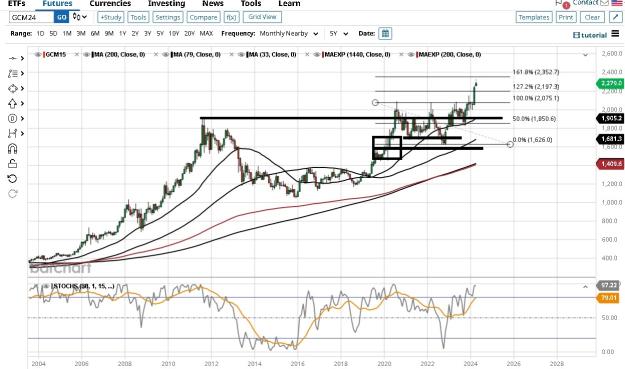Expand line tool options chevron
Viewport: 625px width, 369px height.
22,59
